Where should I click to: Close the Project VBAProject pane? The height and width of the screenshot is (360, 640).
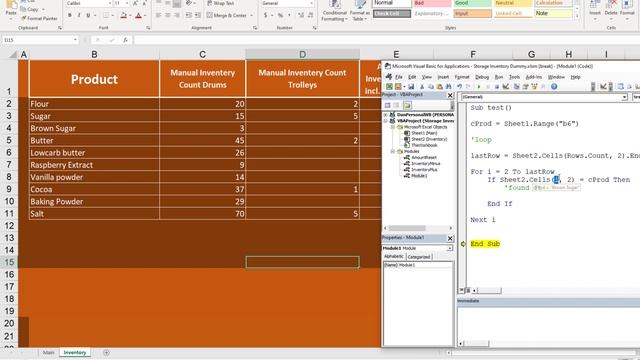point(450,96)
